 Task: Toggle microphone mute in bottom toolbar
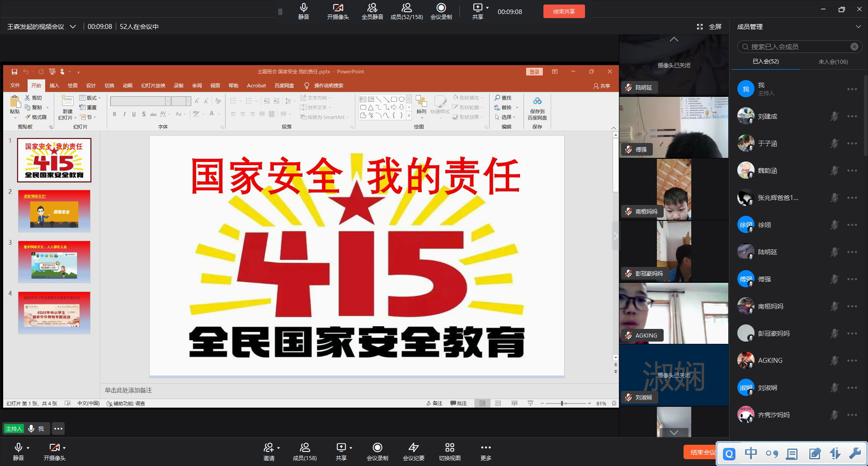click(19, 448)
